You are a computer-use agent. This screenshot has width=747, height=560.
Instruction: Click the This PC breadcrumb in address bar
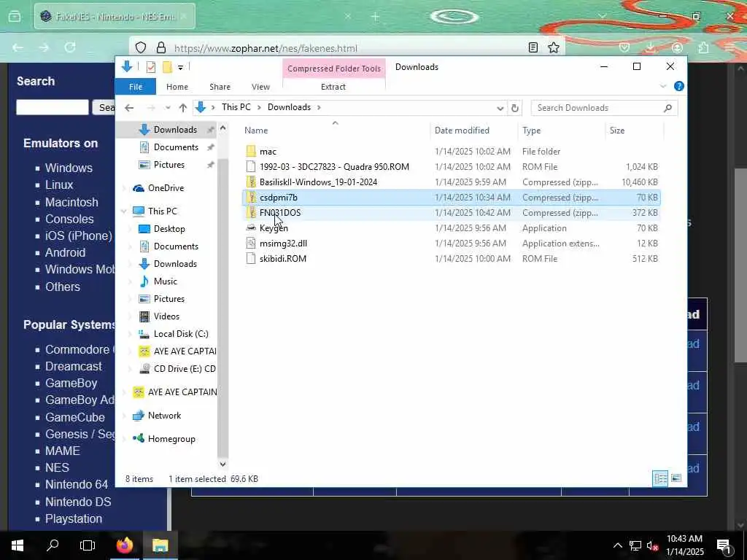click(x=236, y=107)
